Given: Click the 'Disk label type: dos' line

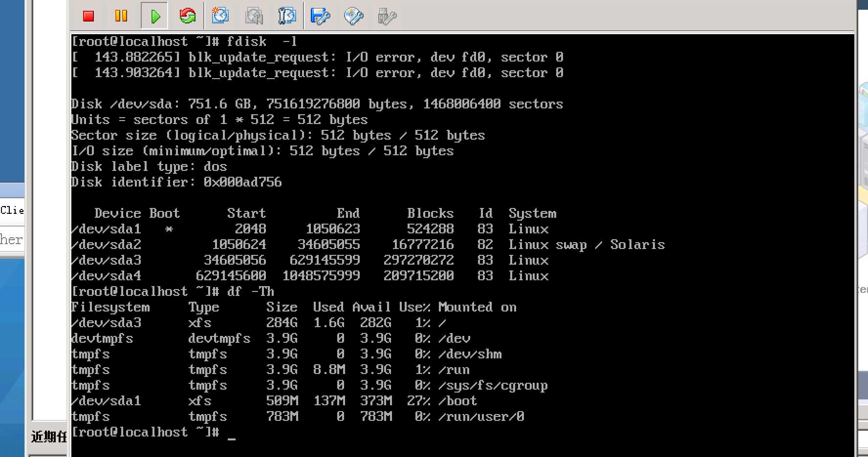Looking at the screenshot, I should pyautogui.click(x=150, y=166).
